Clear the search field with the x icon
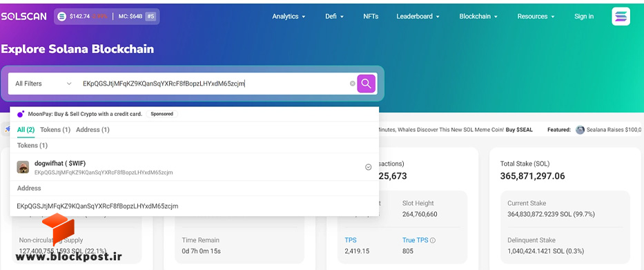The width and height of the screenshot is (644, 270). pos(353,84)
